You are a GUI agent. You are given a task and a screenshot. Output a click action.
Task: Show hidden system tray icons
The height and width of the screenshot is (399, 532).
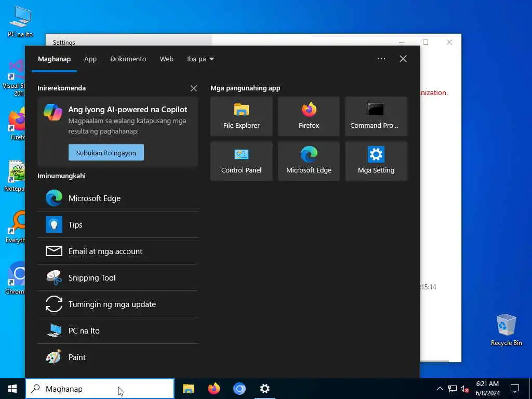440,389
